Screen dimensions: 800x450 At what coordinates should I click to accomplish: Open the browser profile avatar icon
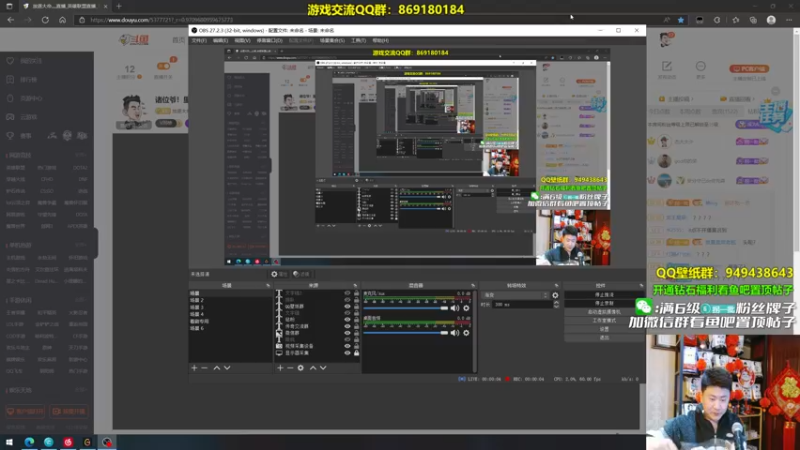(x=771, y=20)
